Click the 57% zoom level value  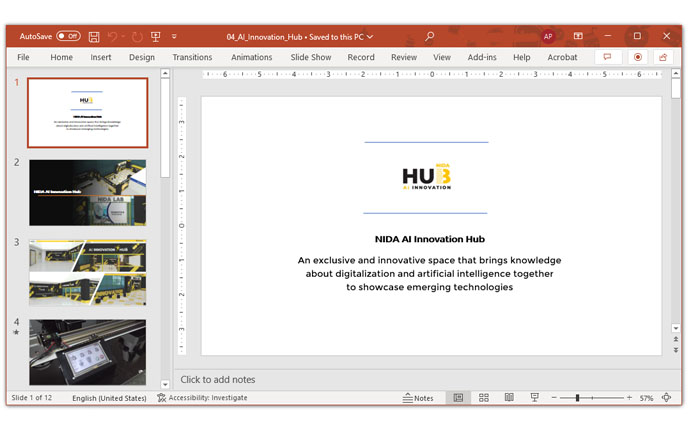pos(646,398)
